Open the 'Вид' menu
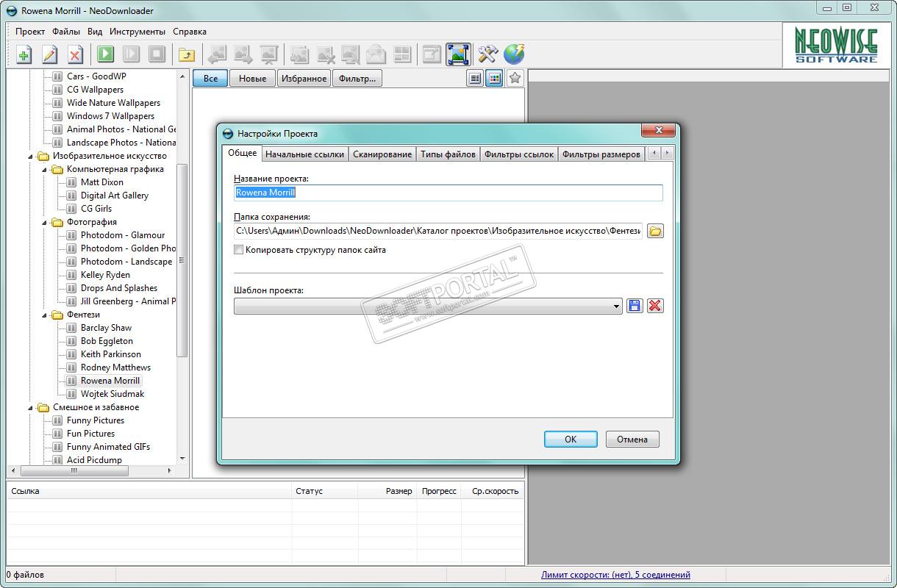The width and height of the screenshot is (897, 588). pyautogui.click(x=95, y=32)
